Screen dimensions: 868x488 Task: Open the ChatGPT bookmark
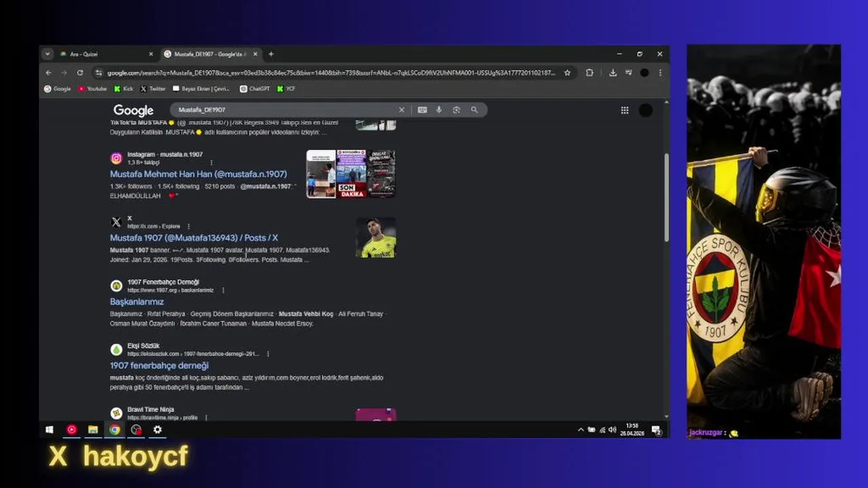pyautogui.click(x=255, y=89)
